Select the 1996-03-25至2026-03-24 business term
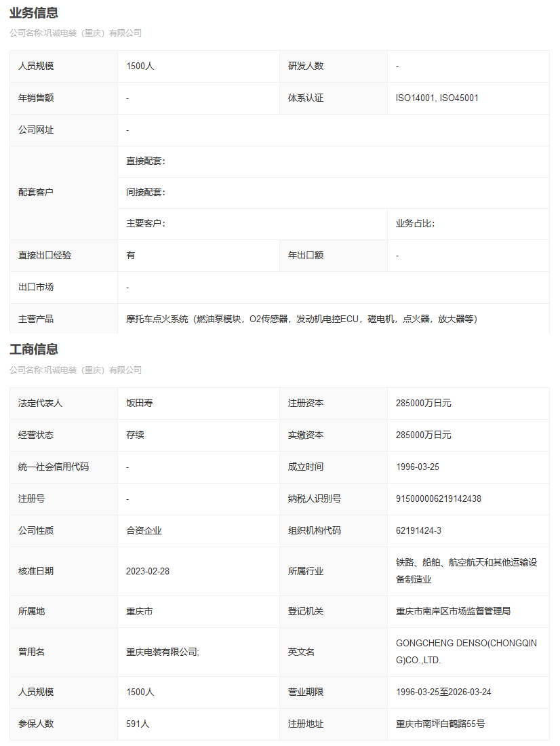560x746 pixels. 443,692
